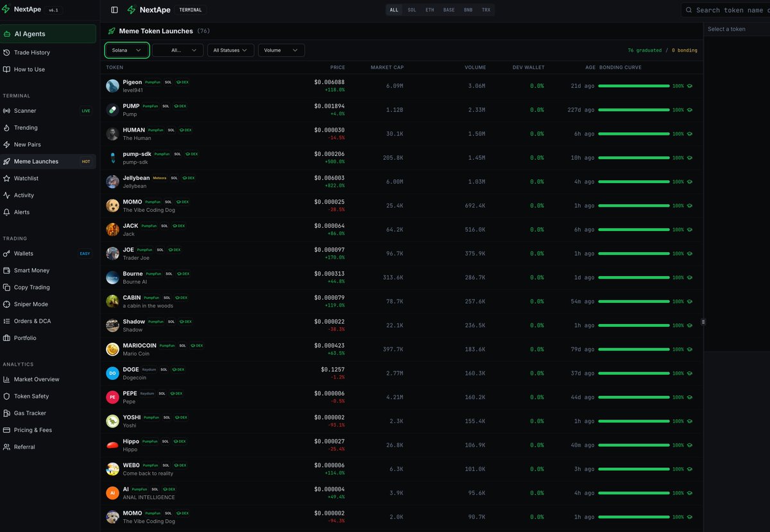Screen dimensions: 770x532
Task: Select the BNB chain filter
Action: (468, 10)
